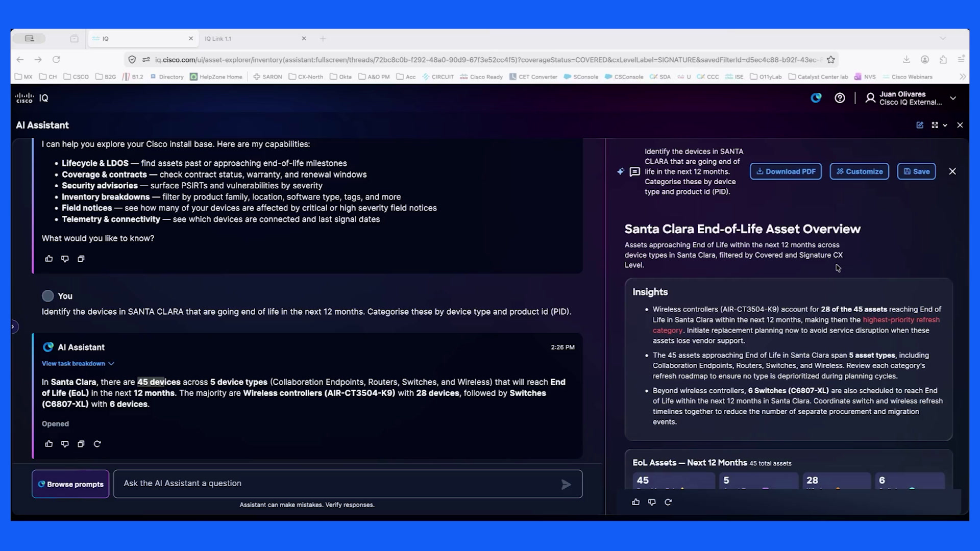Start a new chat with the edit icon

pyautogui.click(x=920, y=125)
